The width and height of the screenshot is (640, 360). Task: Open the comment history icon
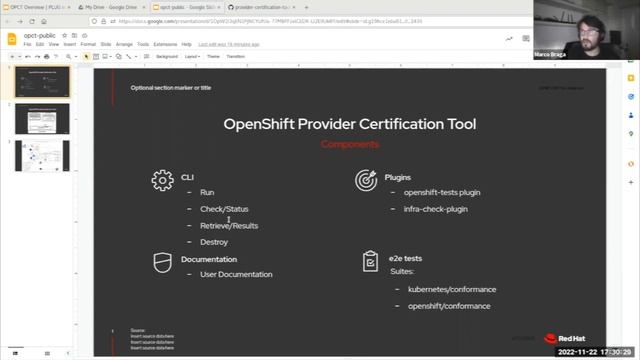pyautogui.click(x=526, y=38)
